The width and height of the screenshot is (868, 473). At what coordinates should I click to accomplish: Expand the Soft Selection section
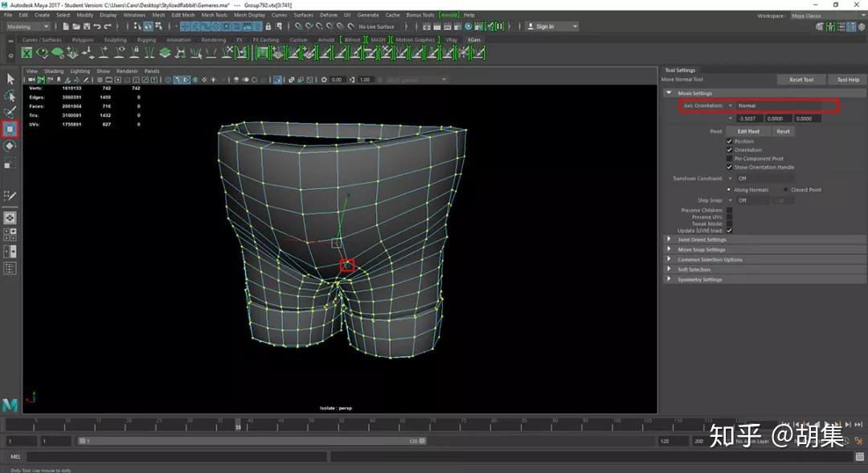click(694, 269)
